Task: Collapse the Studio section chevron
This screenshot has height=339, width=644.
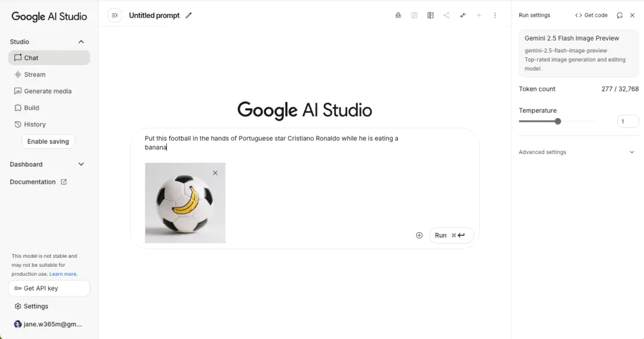Action: click(x=81, y=42)
